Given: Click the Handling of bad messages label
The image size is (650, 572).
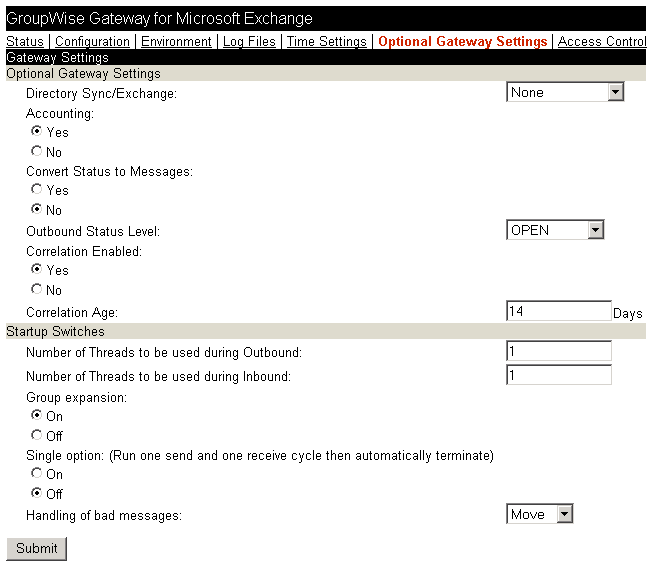Looking at the screenshot, I should (x=104, y=516).
